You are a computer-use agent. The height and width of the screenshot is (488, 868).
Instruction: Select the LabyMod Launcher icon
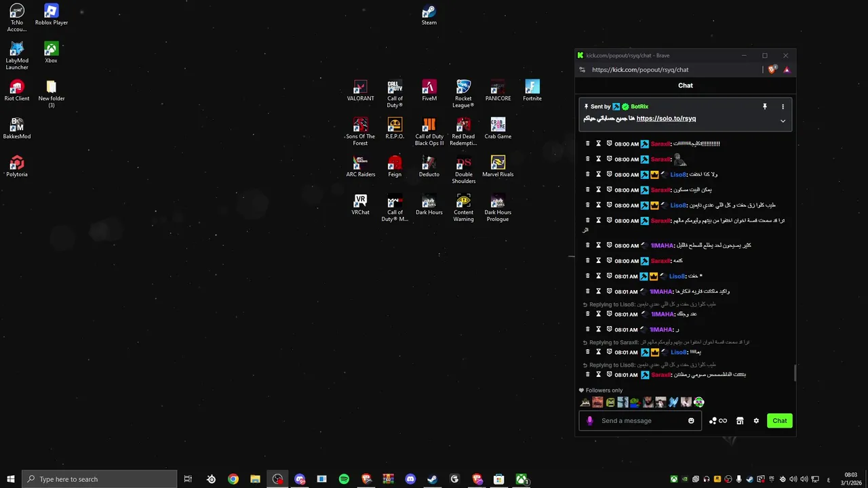coord(17,56)
